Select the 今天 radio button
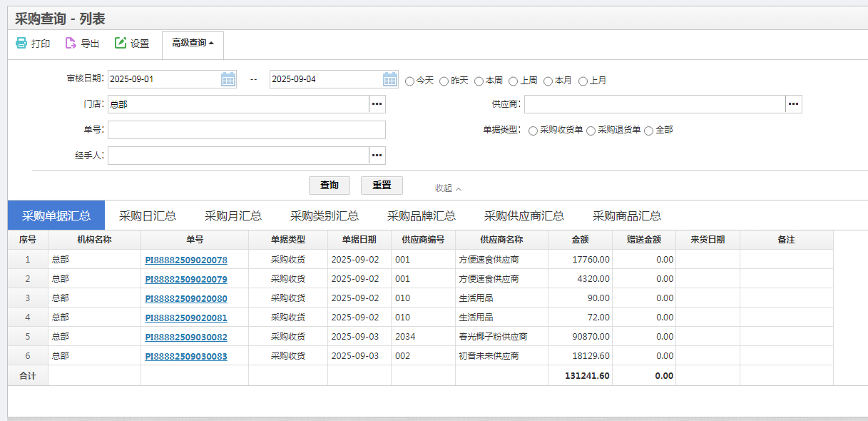The height and width of the screenshot is (421, 868). (x=409, y=81)
